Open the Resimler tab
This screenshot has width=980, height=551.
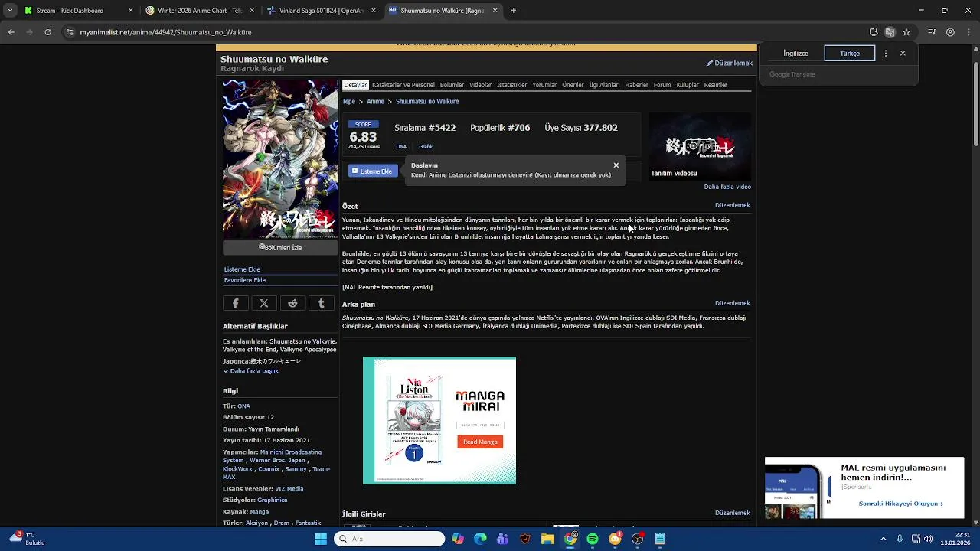coord(715,85)
